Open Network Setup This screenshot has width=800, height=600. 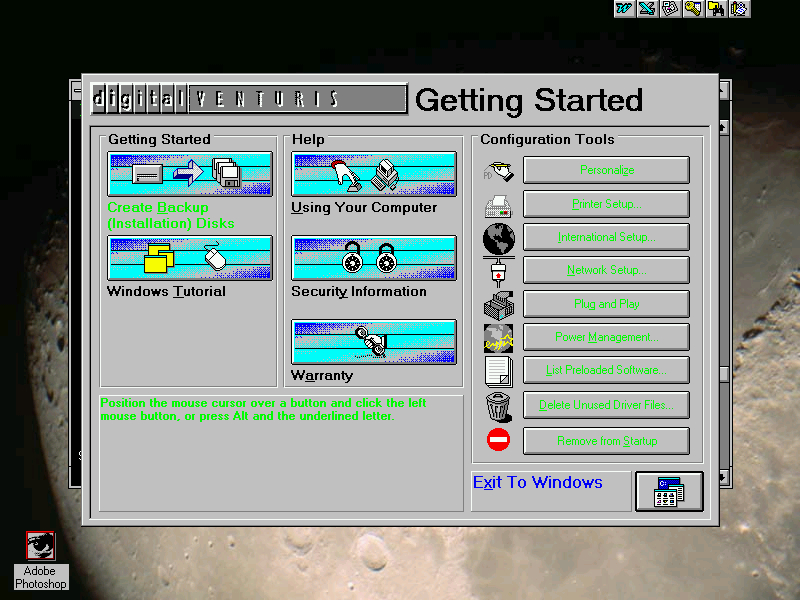point(606,270)
